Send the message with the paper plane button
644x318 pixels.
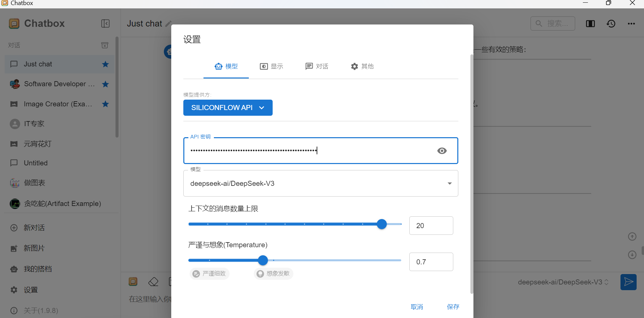[x=629, y=282]
